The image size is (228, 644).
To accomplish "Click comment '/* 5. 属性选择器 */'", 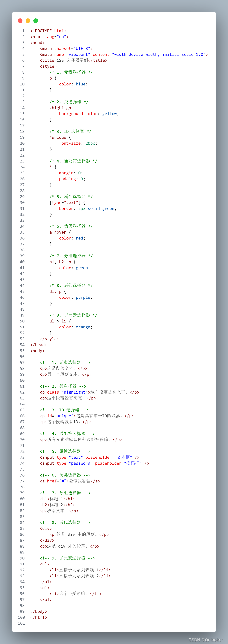I will [71, 197].
